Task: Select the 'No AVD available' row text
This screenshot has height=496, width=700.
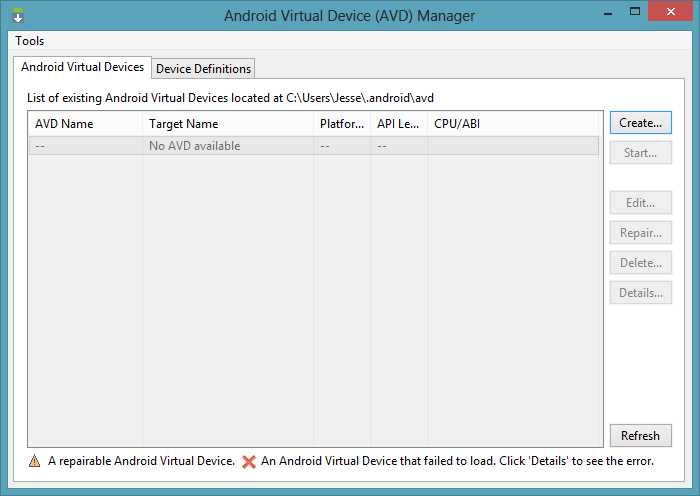Action: 195,146
